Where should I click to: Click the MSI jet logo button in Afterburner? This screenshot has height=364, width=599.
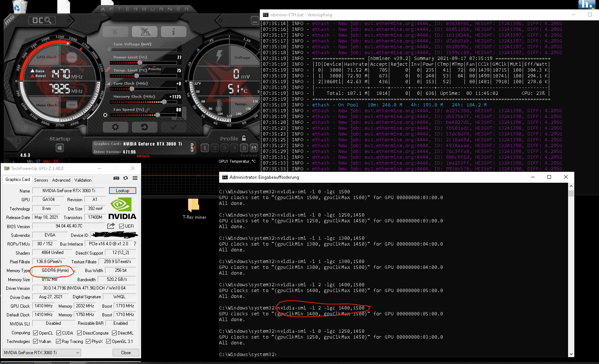tap(145, 32)
